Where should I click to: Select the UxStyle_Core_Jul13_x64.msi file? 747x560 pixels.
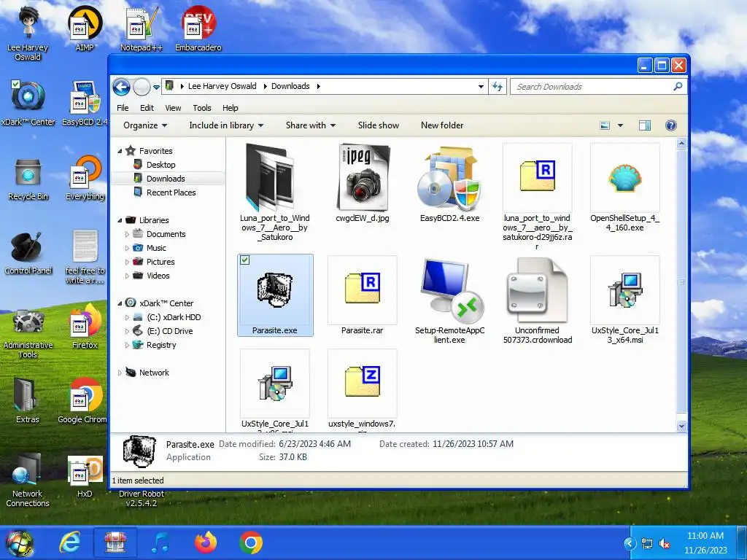coord(624,290)
